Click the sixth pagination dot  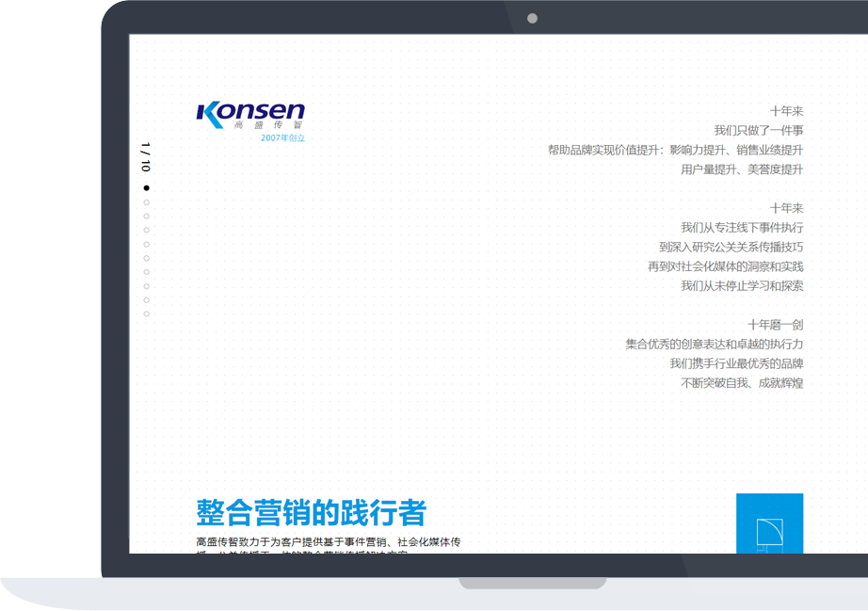click(146, 258)
